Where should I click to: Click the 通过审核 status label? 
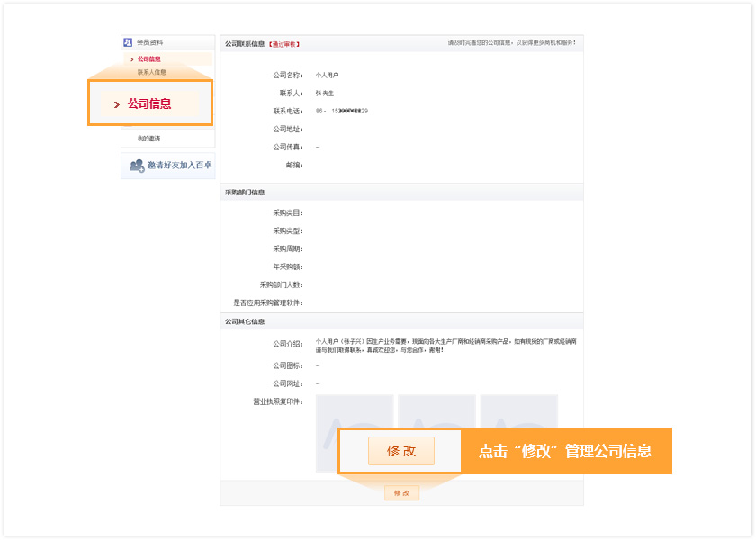point(284,44)
